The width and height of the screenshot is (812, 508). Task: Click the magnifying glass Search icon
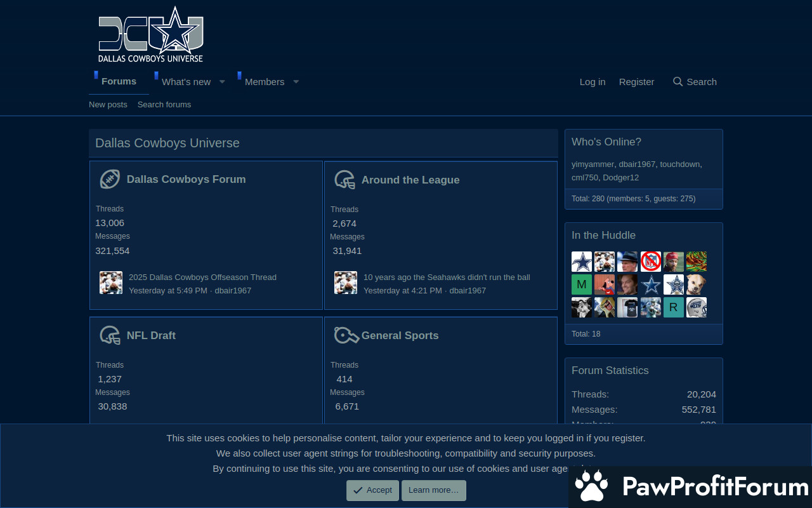[x=678, y=82]
